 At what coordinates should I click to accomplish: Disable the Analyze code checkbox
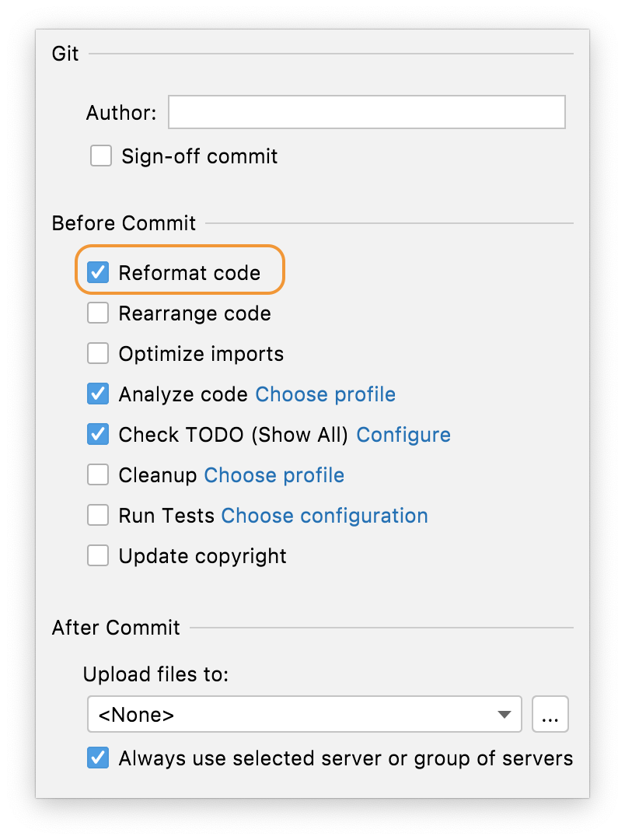(98, 394)
